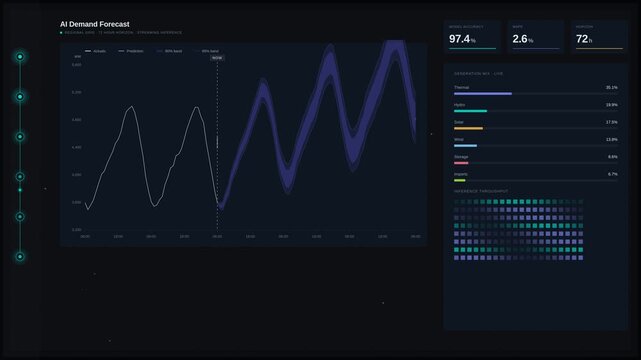The image size is (641, 360).
Task: Click the green status dot under the title
Action: (61, 33)
